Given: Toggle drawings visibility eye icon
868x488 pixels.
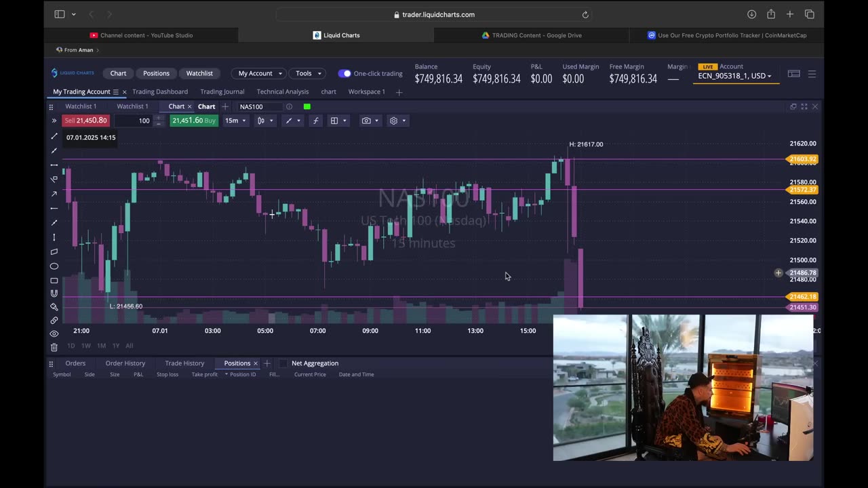Looking at the screenshot, I should pyautogui.click(x=54, y=333).
